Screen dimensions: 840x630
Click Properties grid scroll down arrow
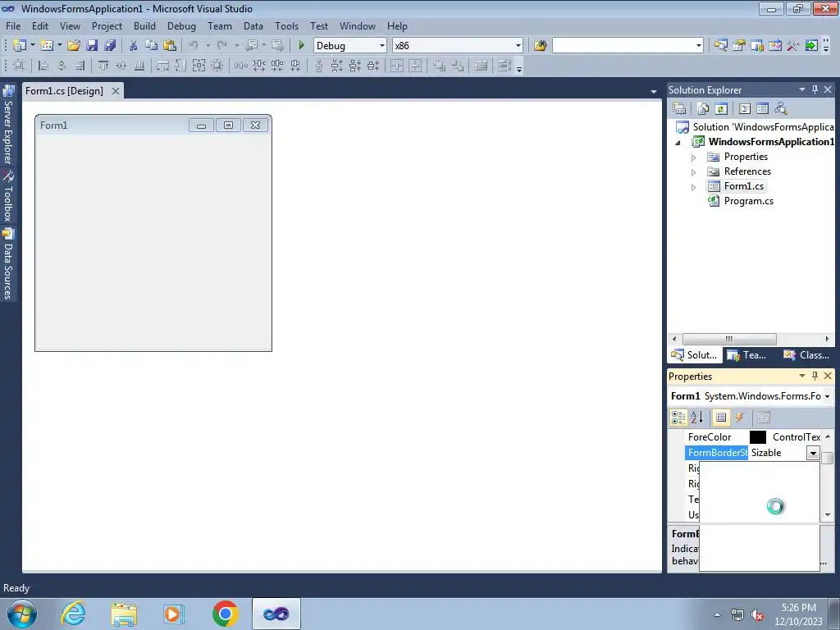pos(828,515)
